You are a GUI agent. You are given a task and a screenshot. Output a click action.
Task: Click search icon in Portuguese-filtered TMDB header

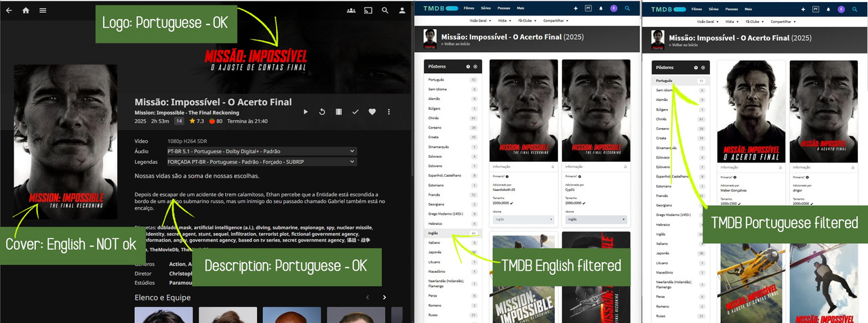point(855,9)
